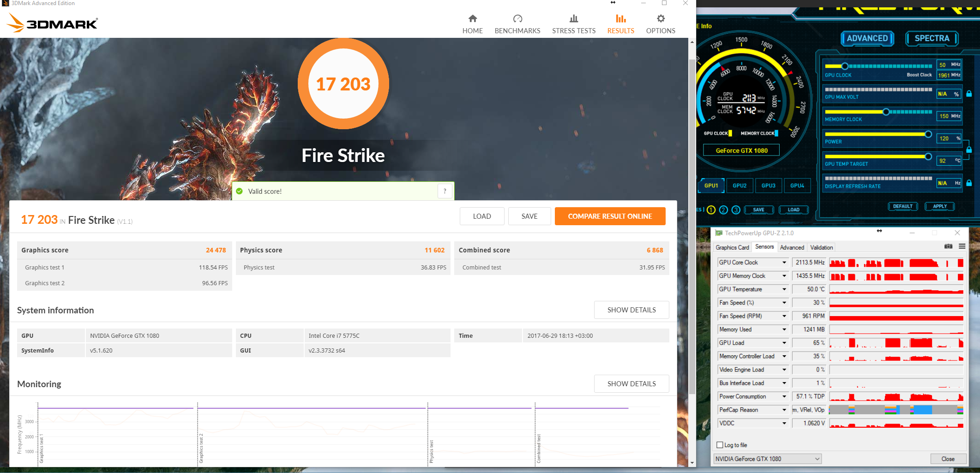Open the PerfCap Reason sensor dropdown
The height and width of the screenshot is (473, 980).
click(x=784, y=410)
